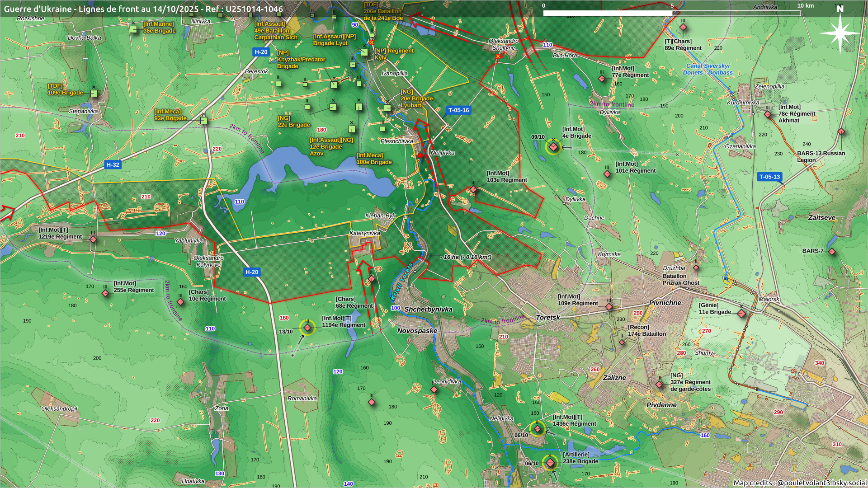868x488 pixels.
Task: Click the 1436e Régiment unit diamond icon
Action: 538,429
